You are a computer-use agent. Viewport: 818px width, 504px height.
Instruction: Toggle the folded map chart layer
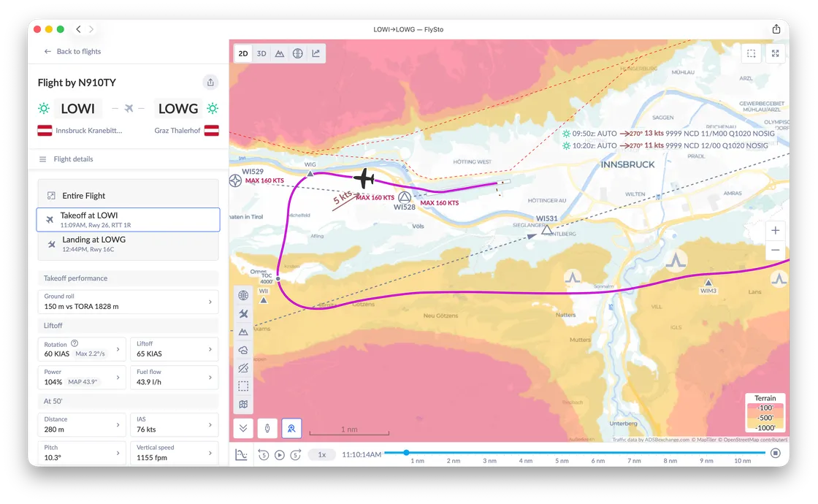[243, 405]
